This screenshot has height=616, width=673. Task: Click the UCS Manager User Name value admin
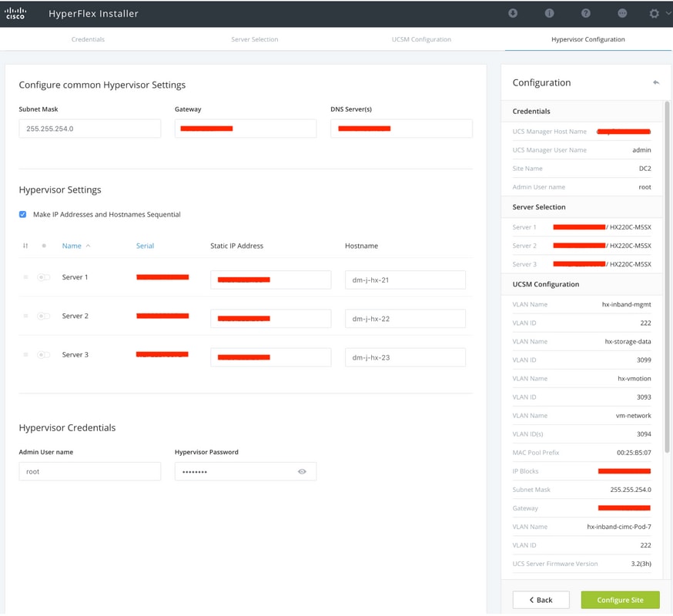641,150
